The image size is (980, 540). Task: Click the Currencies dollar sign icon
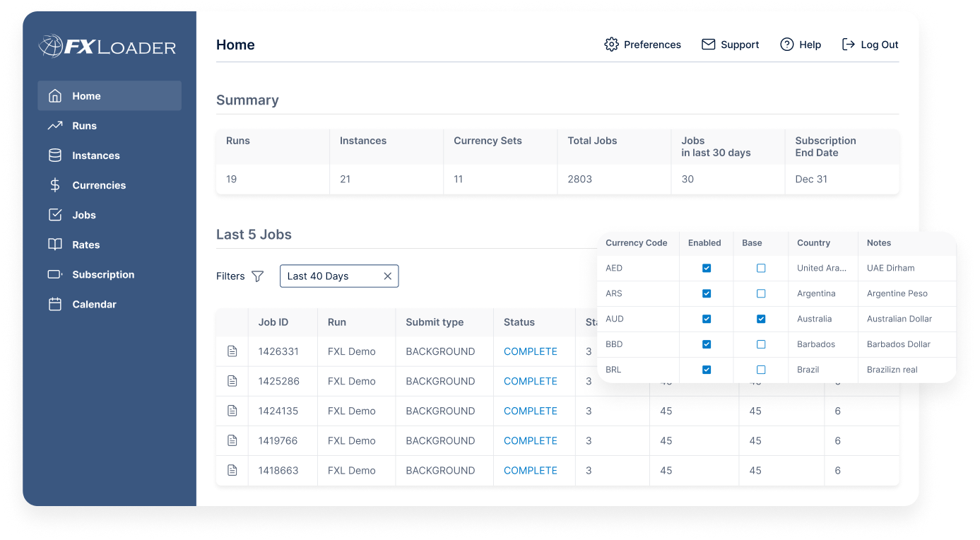tap(55, 185)
